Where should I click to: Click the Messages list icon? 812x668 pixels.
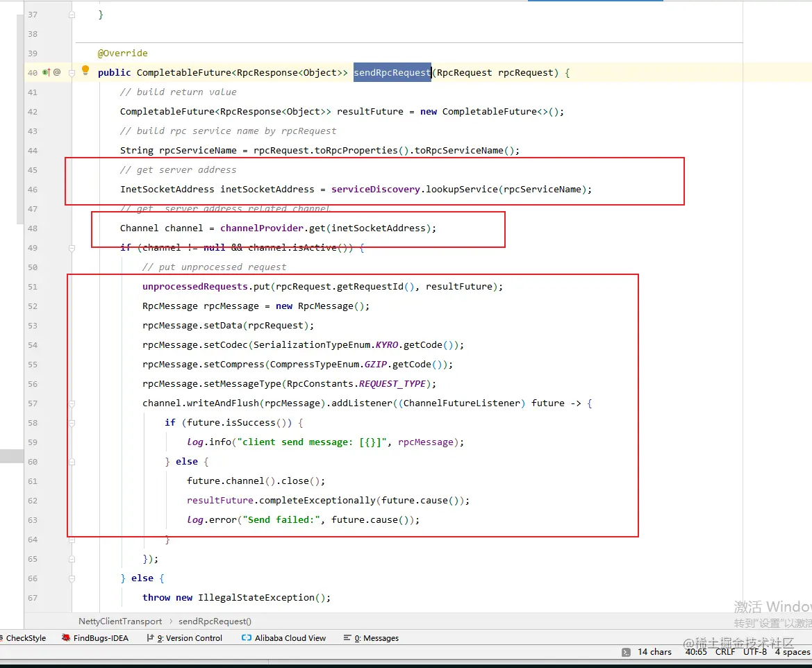[347, 638]
